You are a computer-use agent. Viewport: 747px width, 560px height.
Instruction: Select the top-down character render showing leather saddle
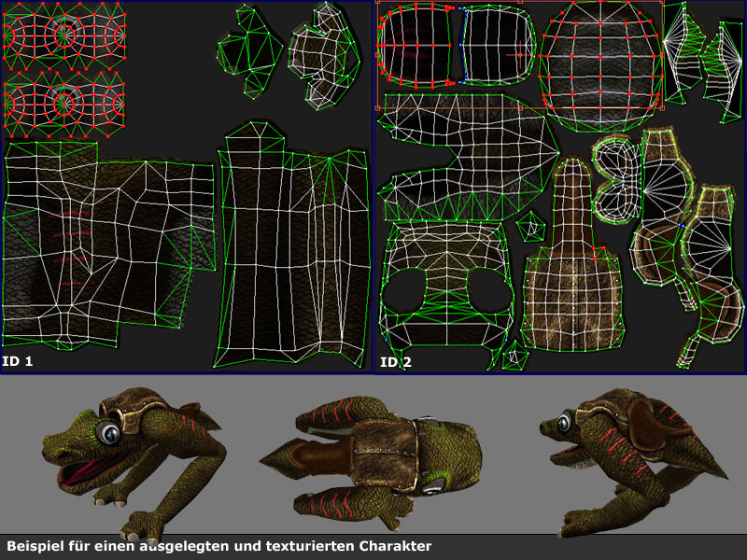point(371,462)
